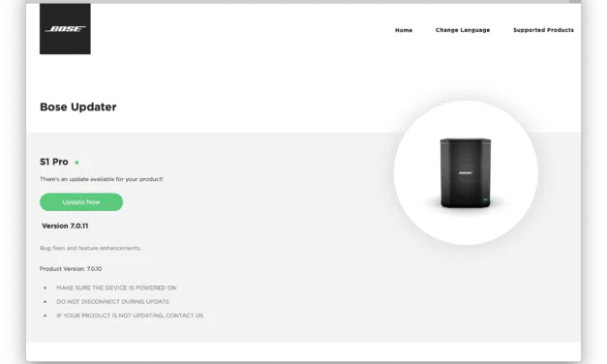
Task: Select the Bose Updater heading
Action: 78,106
